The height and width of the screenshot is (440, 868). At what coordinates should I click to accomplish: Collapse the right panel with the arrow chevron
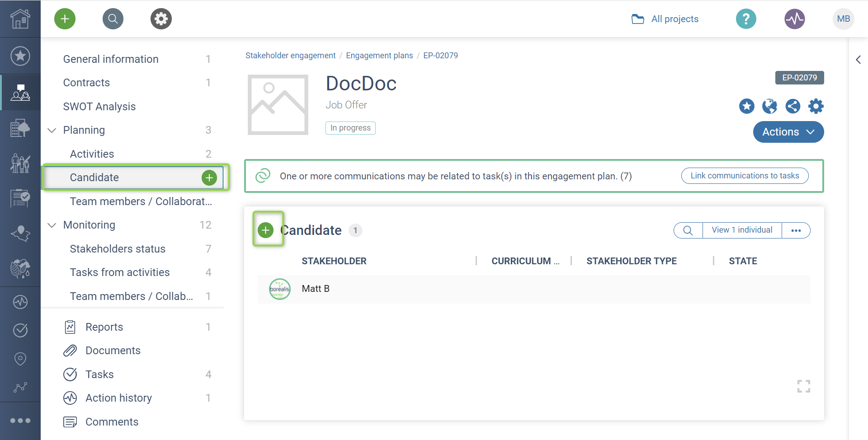pyautogui.click(x=858, y=59)
